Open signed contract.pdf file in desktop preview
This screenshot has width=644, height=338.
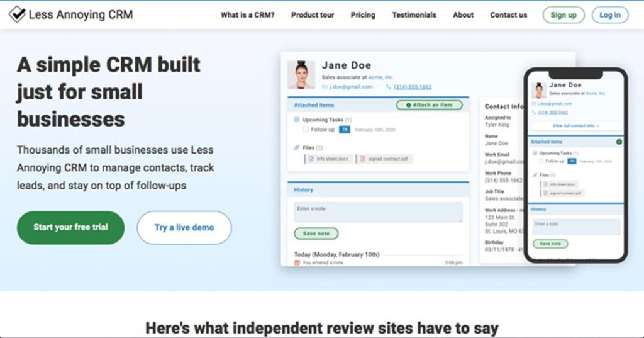(384, 159)
